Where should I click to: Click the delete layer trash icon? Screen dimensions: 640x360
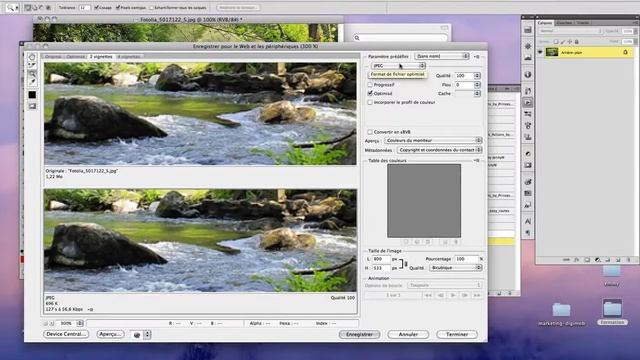tap(628, 260)
